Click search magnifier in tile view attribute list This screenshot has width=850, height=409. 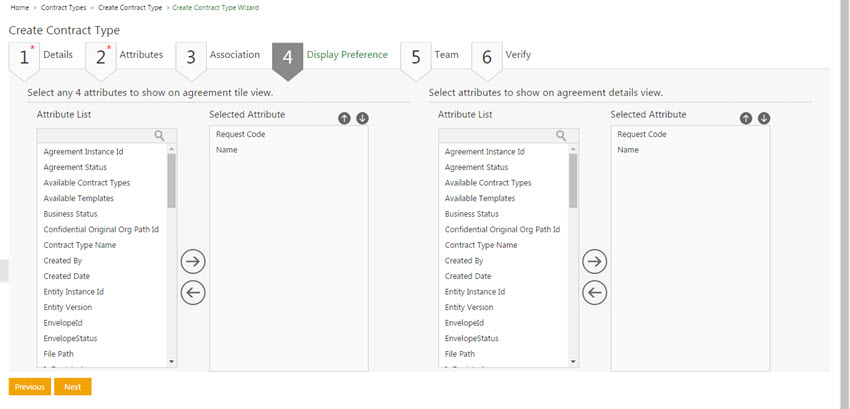coord(159,135)
